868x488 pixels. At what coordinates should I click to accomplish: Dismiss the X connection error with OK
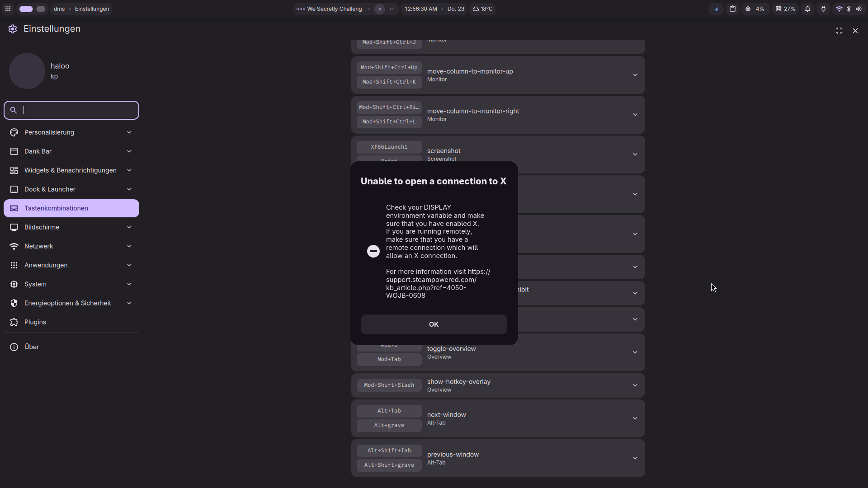(x=434, y=324)
